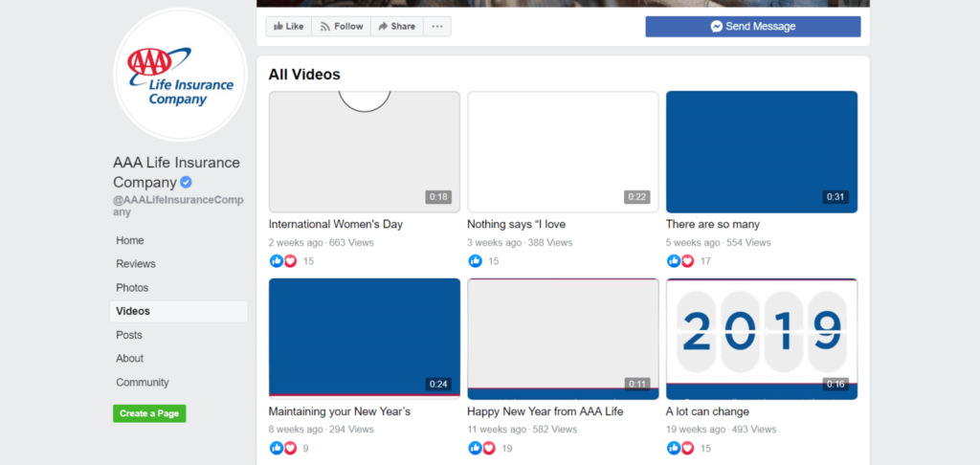Click reaction icons under Nothing says I love
Image resolution: width=980 pixels, height=465 pixels.
click(x=475, y=261)
